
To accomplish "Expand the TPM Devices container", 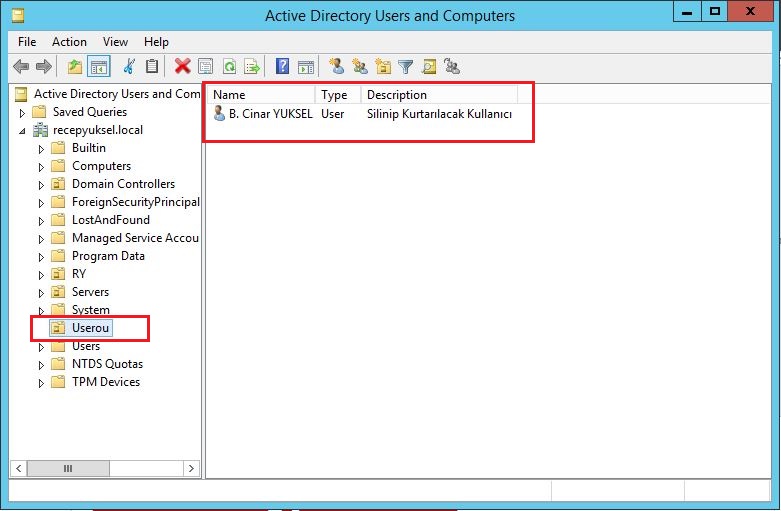I will point(41,383).
